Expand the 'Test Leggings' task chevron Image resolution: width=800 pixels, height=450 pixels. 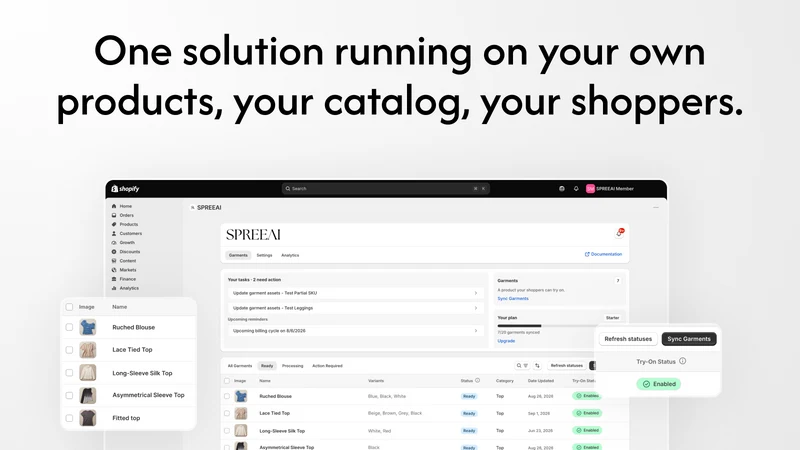[x=476, y=308]
